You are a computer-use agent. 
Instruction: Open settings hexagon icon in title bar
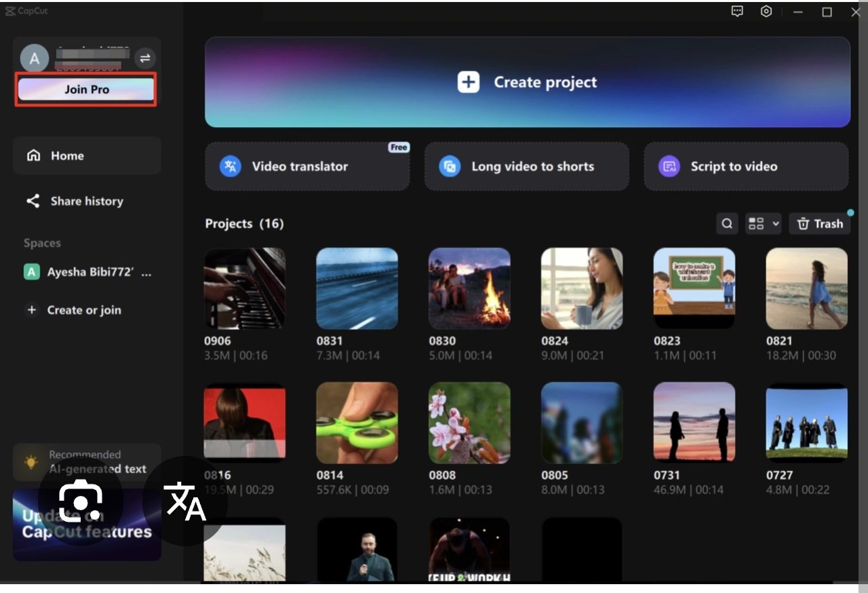[766, 12]
